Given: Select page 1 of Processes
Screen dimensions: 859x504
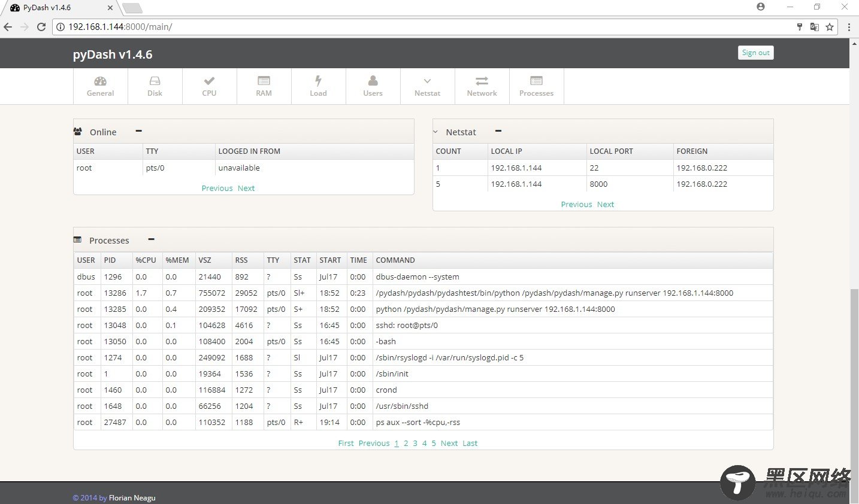Looking at the screenshot, I should [397, 443].
